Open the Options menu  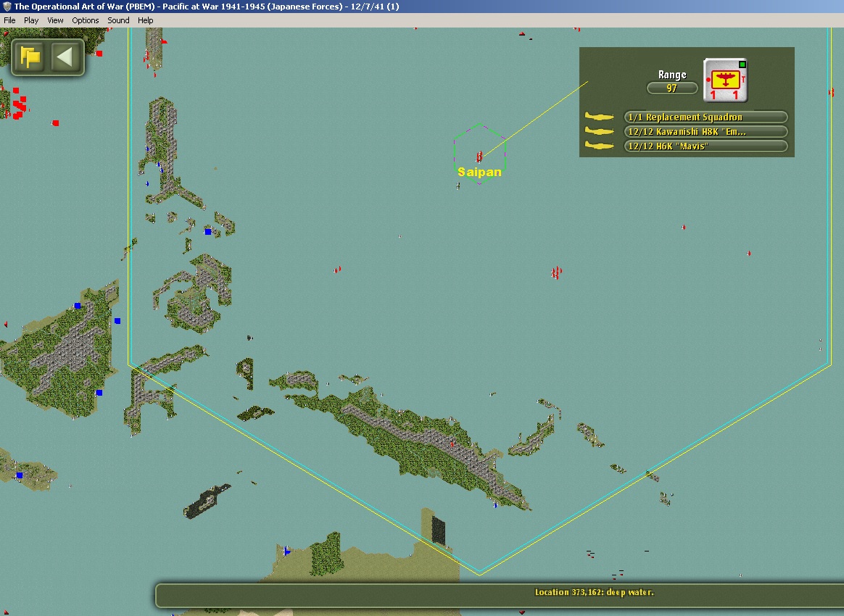click(x=85, y=20)
